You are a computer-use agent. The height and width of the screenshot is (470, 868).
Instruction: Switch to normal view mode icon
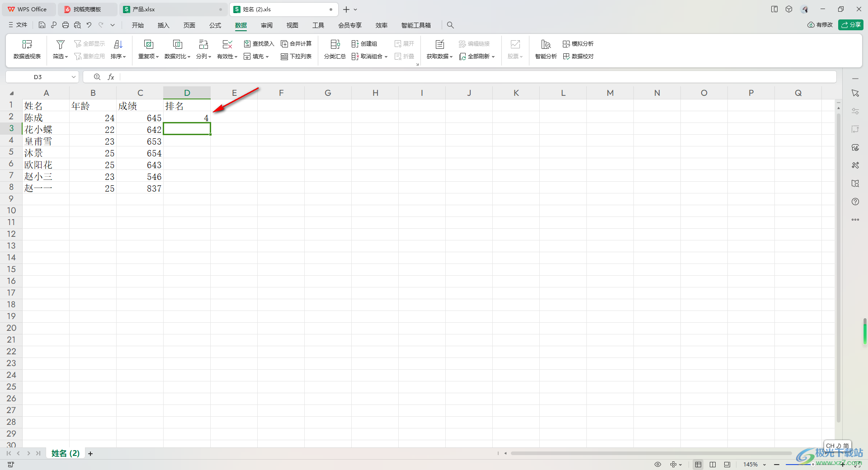[x=698, y=464]
